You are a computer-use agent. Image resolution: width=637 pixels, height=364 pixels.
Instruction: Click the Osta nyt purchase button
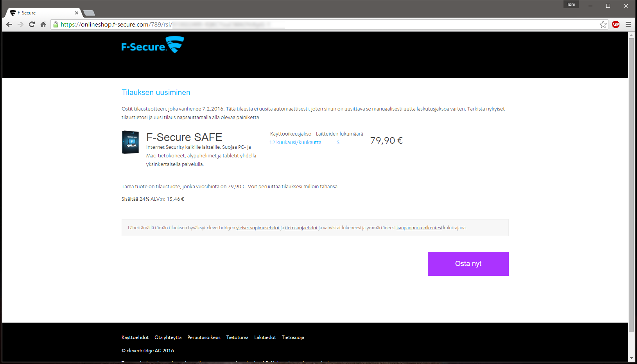coord(468,264)
